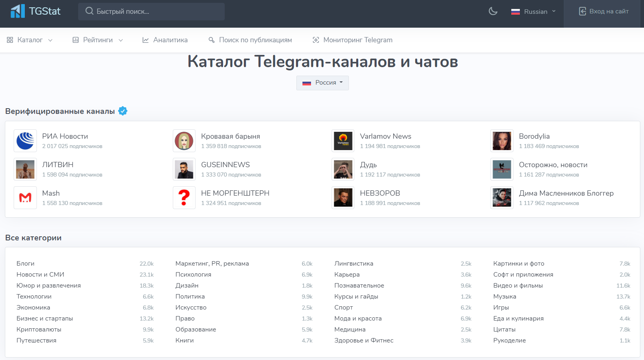Select the Криптовалюты category

[x=39, y=329]
